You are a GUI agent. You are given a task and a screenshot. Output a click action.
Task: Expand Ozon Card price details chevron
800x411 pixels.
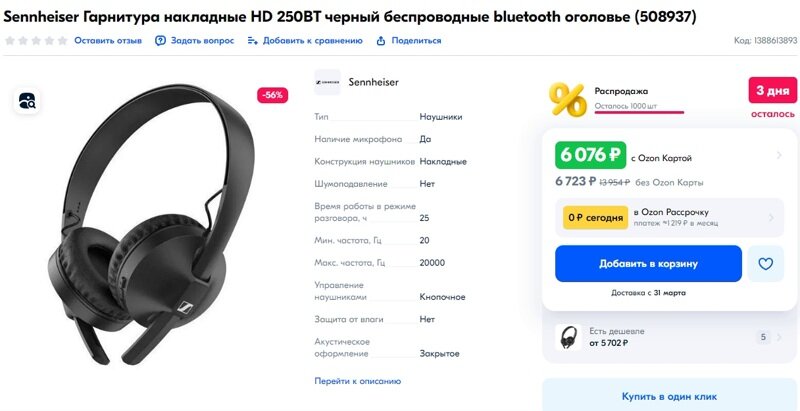[779, 155]
